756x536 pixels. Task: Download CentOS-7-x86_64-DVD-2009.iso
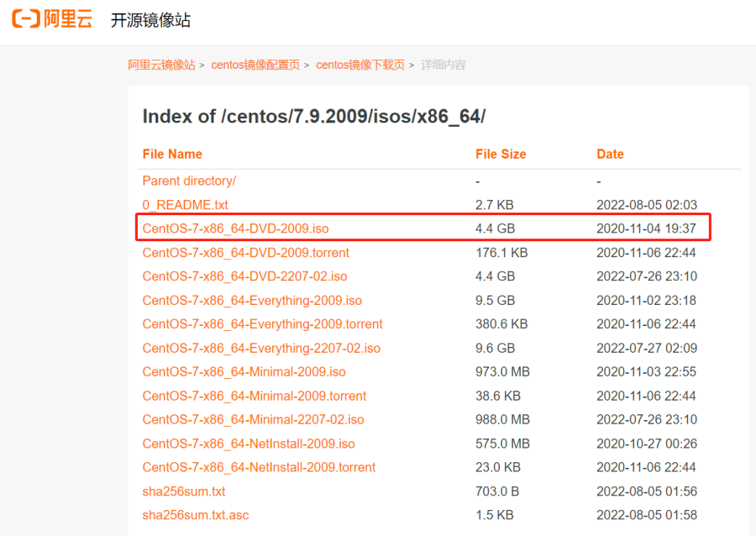(235, 229)
